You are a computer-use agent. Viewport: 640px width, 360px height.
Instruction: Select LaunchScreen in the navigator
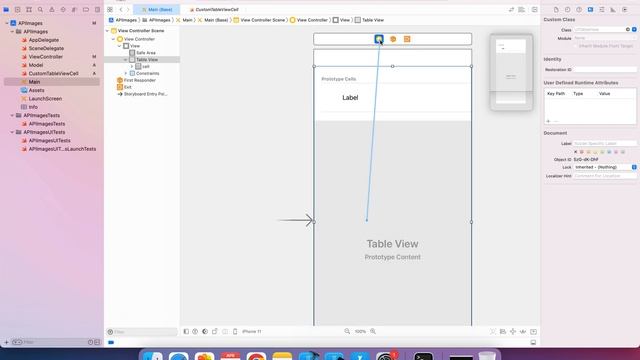(x=45, y=99)
